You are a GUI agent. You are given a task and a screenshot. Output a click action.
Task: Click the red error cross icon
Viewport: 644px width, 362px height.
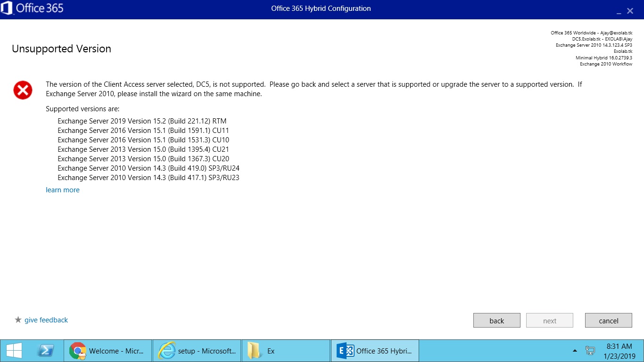pos(23,90)
